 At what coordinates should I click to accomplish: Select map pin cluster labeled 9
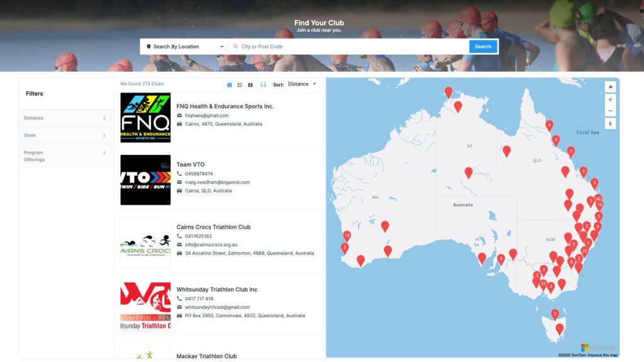[x=501, y=259]
